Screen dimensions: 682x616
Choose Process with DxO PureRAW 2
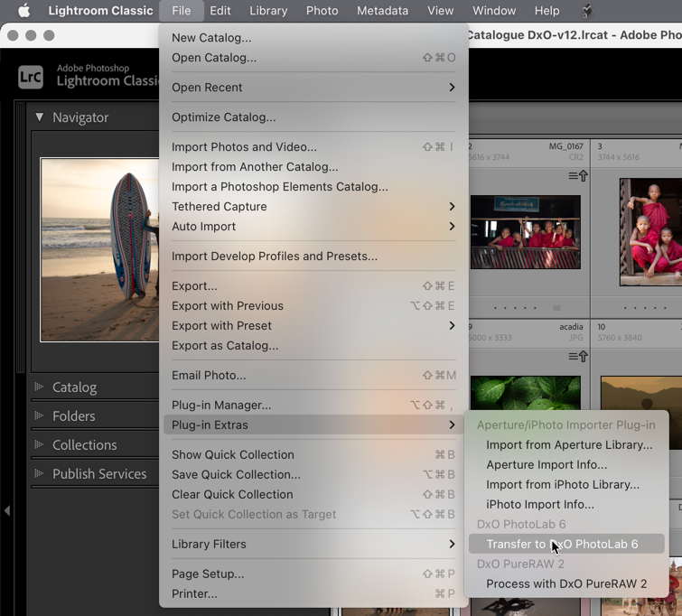(566, 583)
